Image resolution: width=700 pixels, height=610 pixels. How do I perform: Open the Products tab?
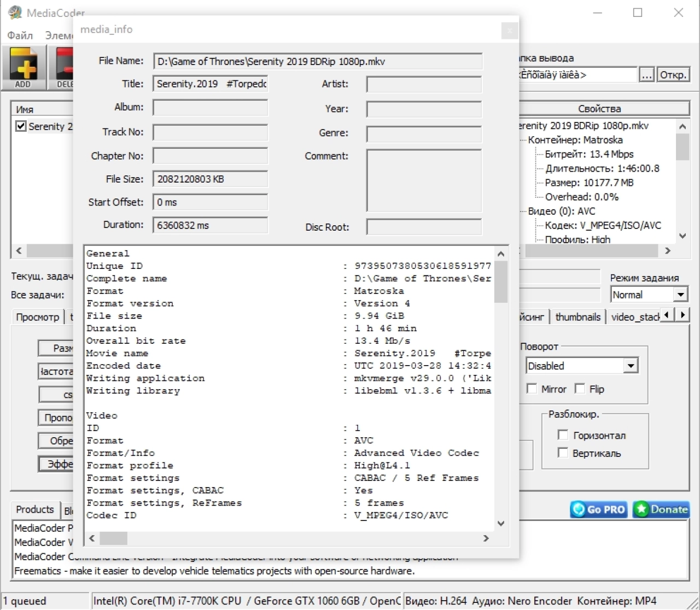(35, 509)
